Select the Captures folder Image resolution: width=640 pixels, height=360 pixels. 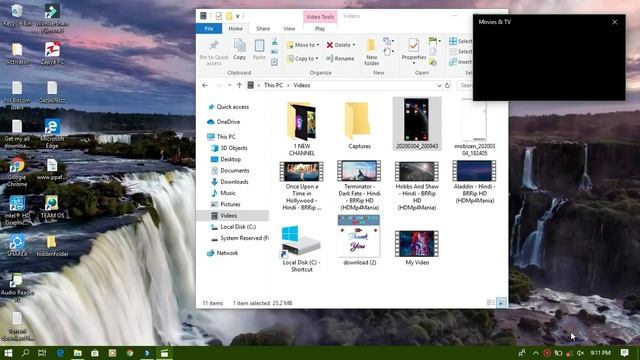tap(359, 125)
